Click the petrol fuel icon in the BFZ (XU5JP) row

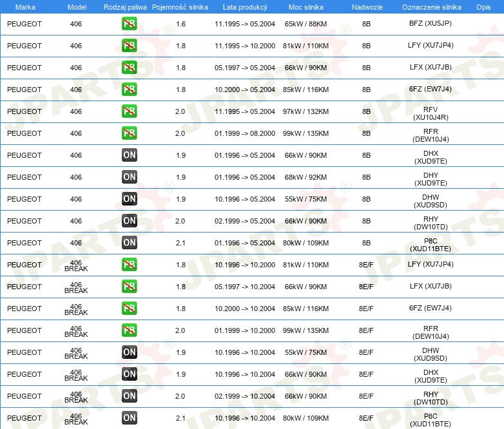pyautogui.click(x=129, y=24)
